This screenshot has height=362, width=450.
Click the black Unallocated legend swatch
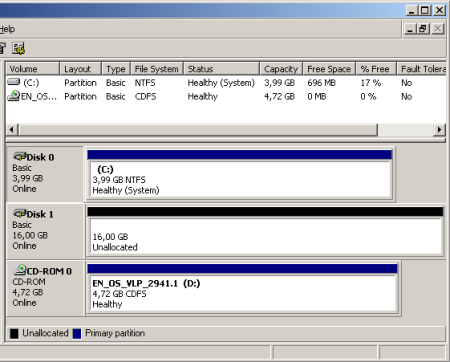pos(14,333)
